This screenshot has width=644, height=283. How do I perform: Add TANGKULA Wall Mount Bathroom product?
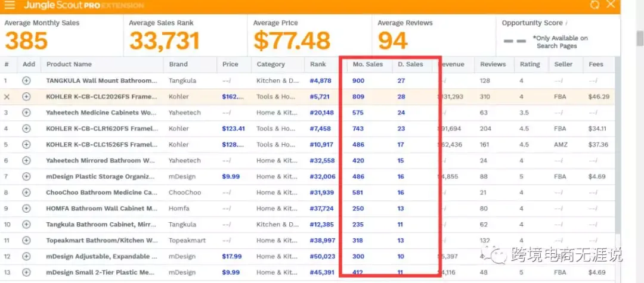point(26,81)
